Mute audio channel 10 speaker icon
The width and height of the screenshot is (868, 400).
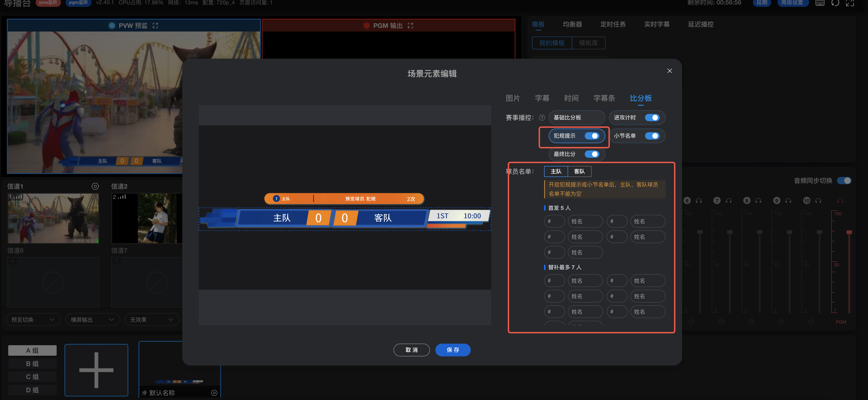coord(811,321)
